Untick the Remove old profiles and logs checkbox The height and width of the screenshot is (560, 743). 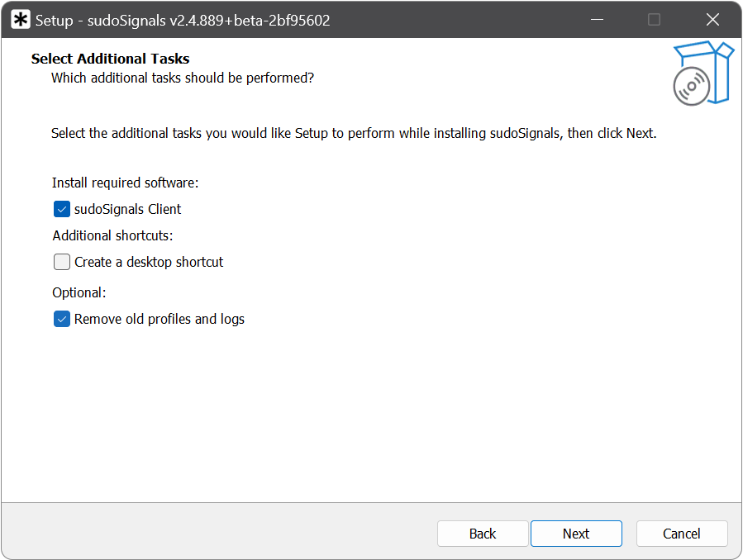62,319
